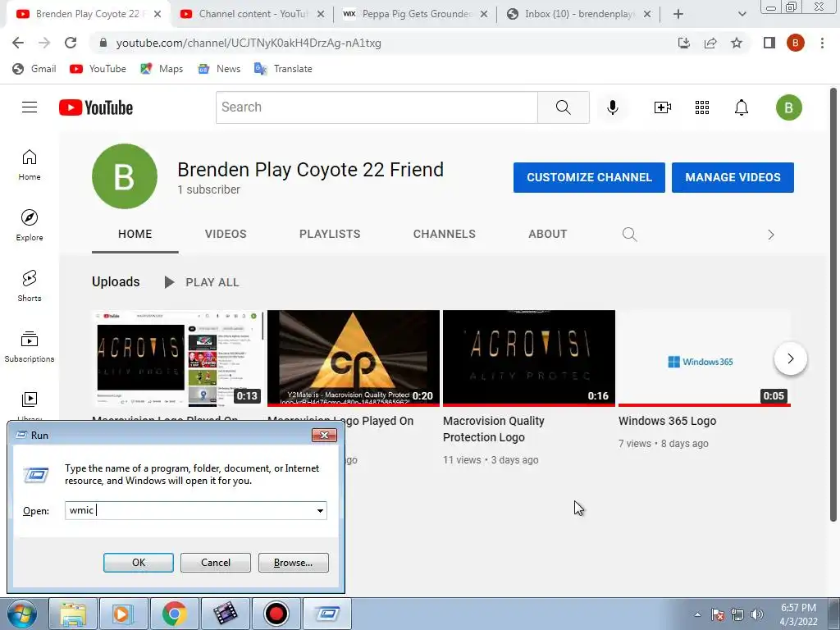Switch to Channel content browser tab

(x=253, y=14)
